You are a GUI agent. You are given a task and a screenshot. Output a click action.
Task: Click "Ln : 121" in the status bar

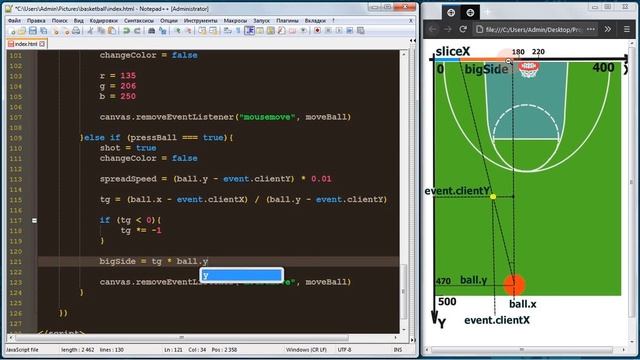click(173, 350)
